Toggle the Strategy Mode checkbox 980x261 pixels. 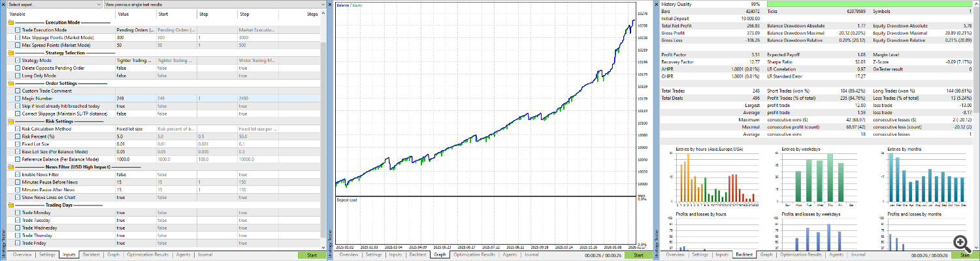(17, 61)
